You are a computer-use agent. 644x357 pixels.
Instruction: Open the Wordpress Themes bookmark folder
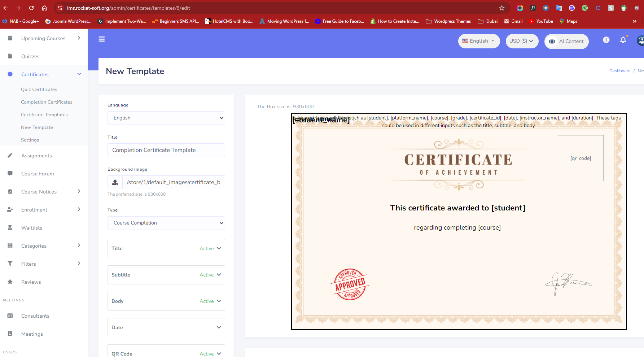tap(448, 21)
